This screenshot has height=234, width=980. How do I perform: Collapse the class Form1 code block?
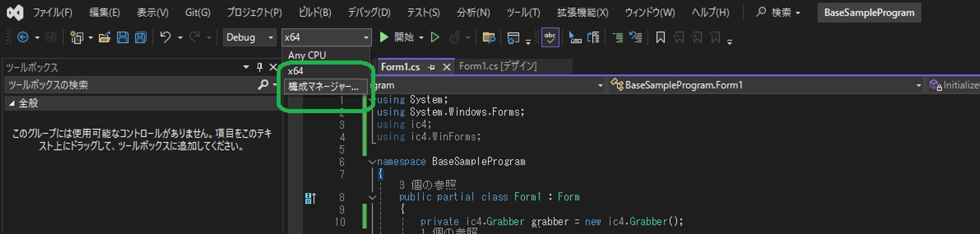372,197
